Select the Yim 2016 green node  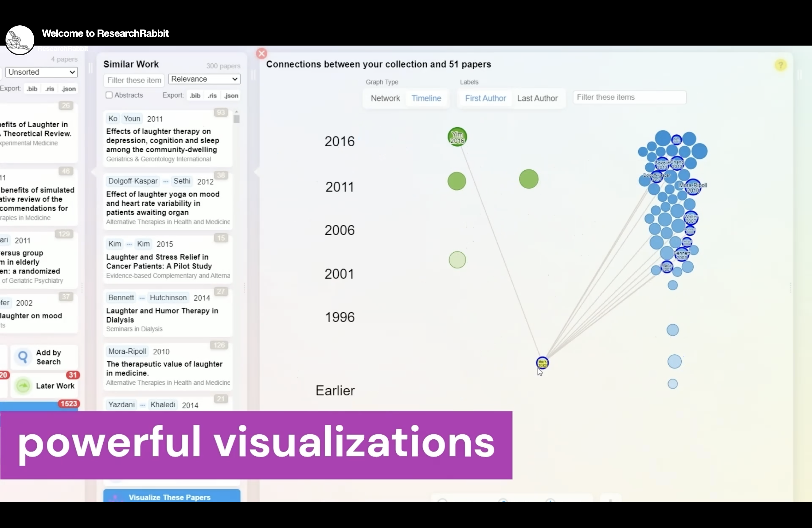[x=457, y=137]
